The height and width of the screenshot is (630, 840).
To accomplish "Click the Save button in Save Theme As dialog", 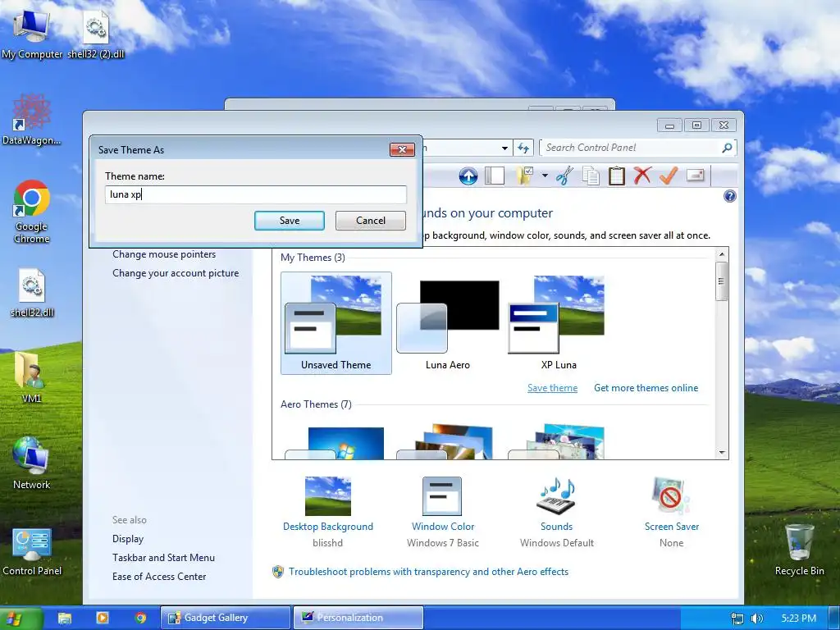I will (x=290, y=220).
